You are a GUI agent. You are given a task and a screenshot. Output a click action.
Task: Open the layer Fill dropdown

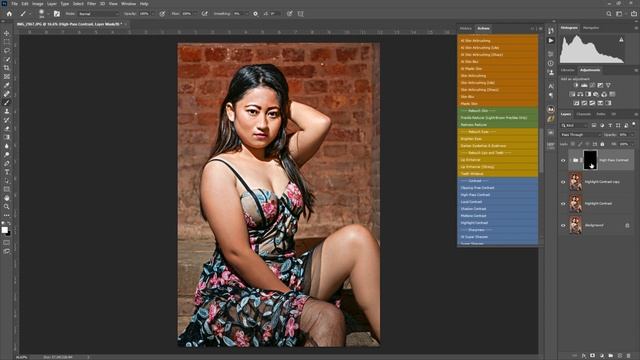632,144
